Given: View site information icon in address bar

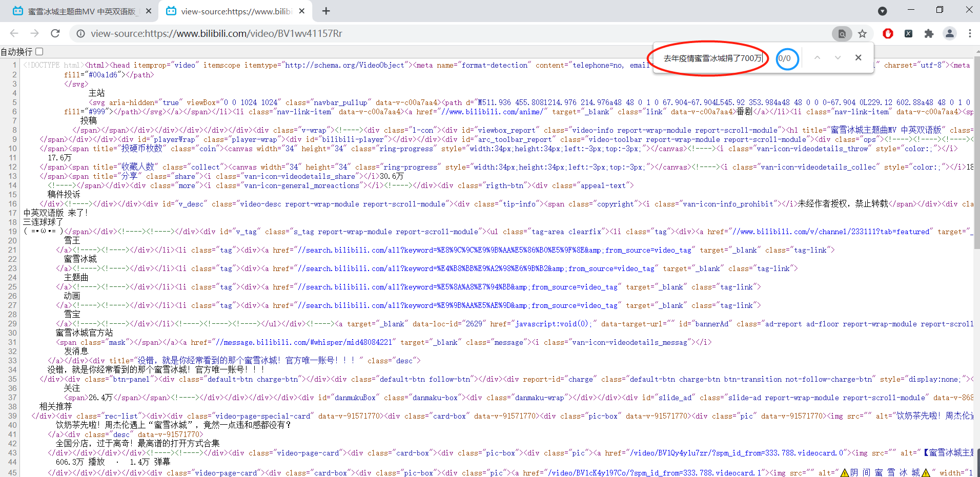Looking at the screenshot, I should tap(80, 33).
